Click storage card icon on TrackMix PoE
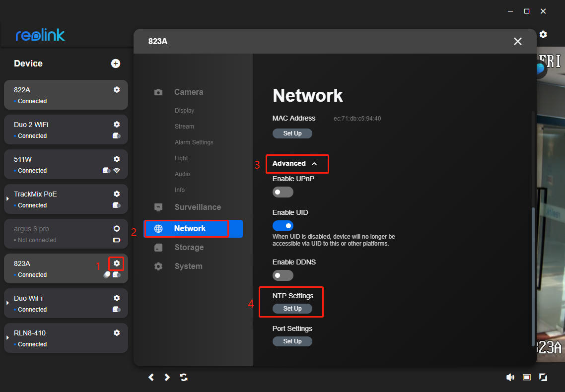565x392 pixels. click(116, 205)
